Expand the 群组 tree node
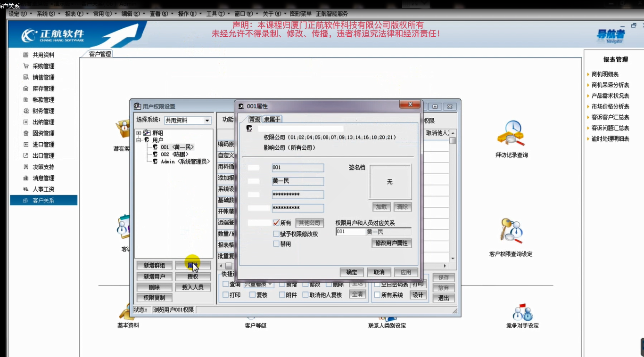This screenshot has width=644, height=357. (x=139, y=133)
